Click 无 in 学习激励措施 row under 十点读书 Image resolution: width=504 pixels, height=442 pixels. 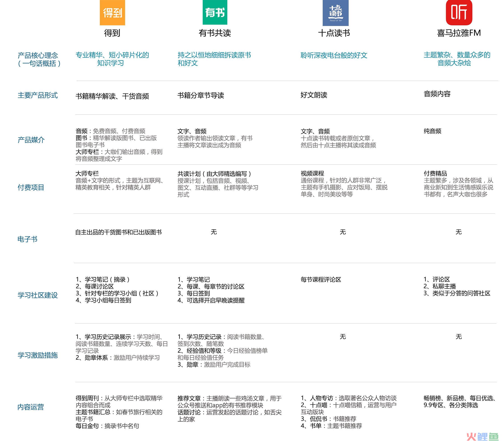(343, 336)
